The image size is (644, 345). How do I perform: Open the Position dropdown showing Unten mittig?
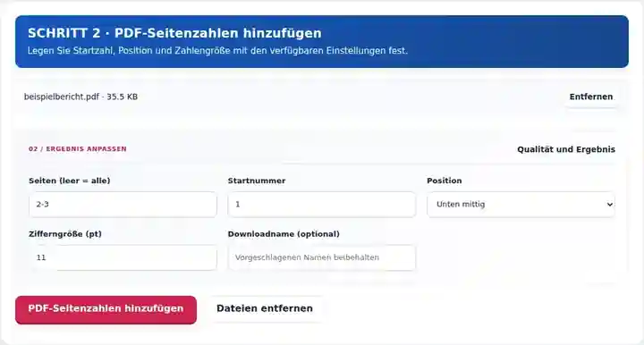coord(521,205)
